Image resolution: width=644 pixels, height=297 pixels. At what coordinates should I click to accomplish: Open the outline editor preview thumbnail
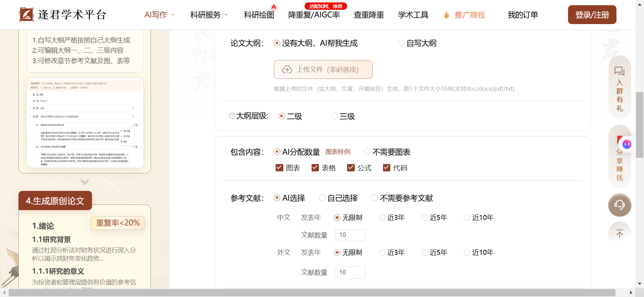(x=85, y=123)
